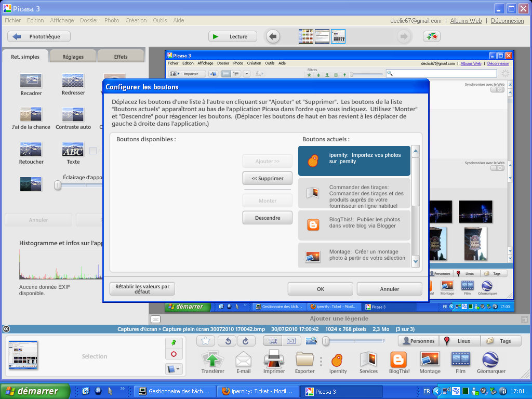This screenshot has height=399, width=532.
Task: Click the previous photo arrow button
Action: coord(273,36)
